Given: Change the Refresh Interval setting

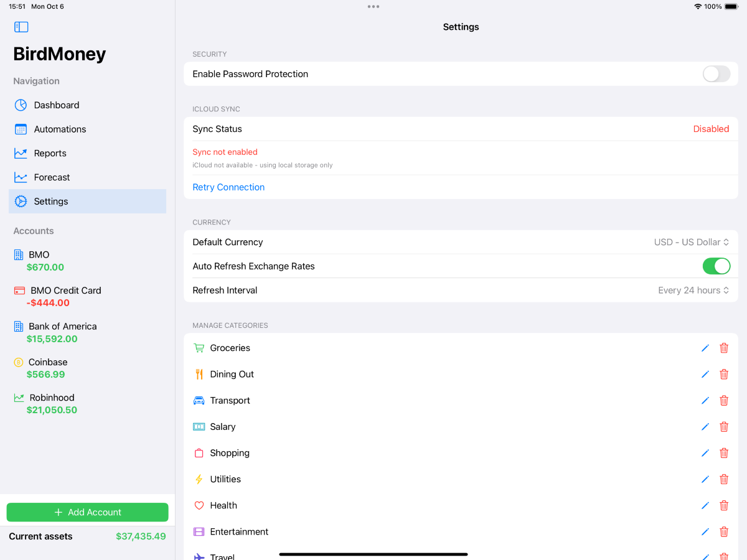Looking at the screenshot, I should [693, 291].
